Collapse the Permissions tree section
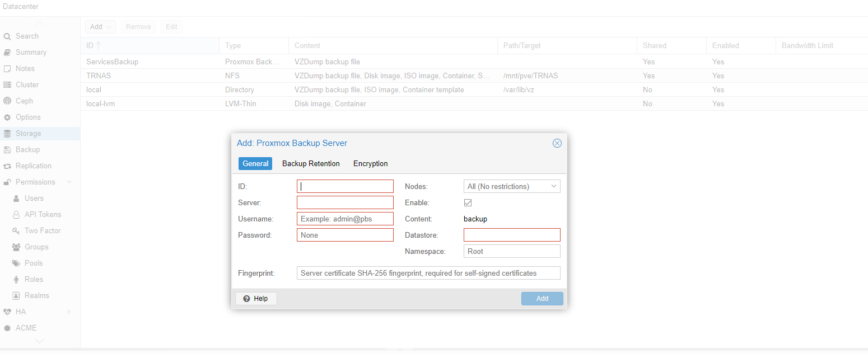 (69, 182)
